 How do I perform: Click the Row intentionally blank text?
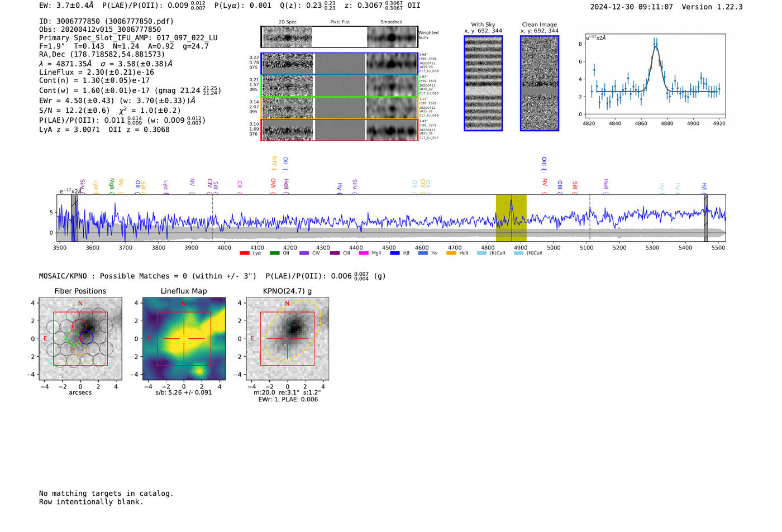pyautogui.click(x=91, y=502)
